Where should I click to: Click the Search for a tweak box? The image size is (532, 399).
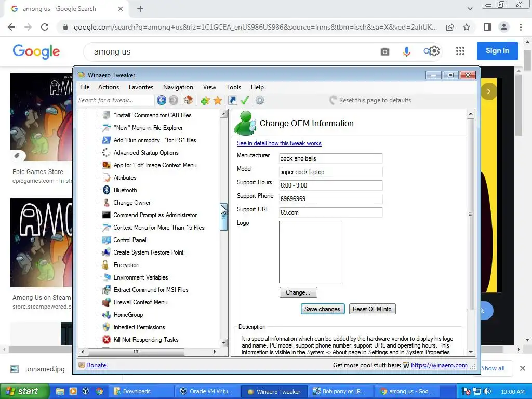(116, 100)
